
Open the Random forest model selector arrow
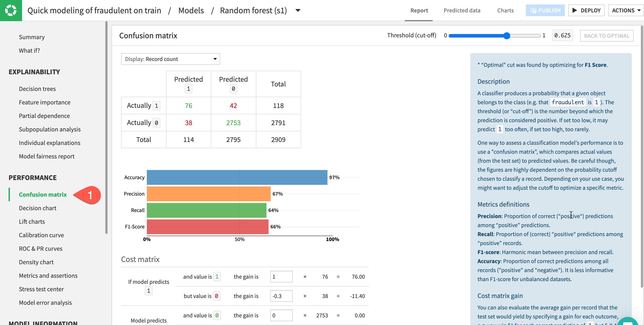(x=298, y=11)
